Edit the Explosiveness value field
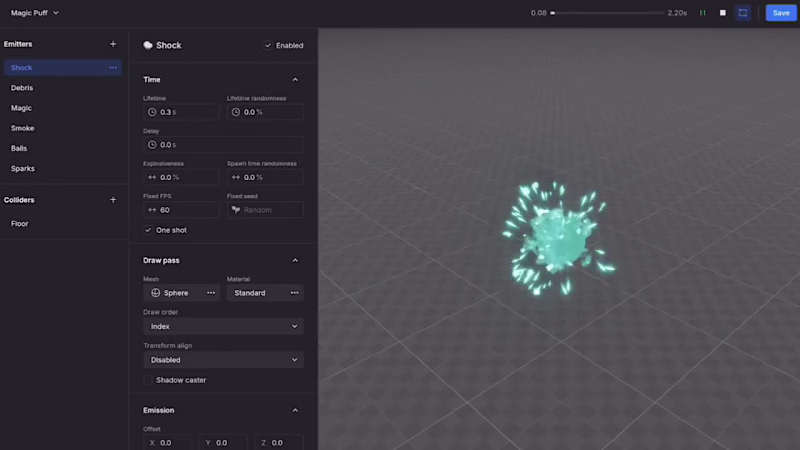The height and width of the screenshot is (450, 800). 182,178
